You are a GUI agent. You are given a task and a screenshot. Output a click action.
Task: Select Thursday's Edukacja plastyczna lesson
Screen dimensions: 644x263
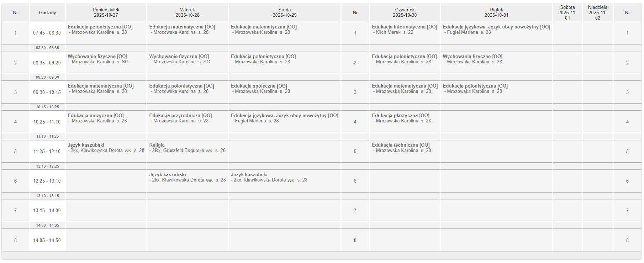pos(400,116)
